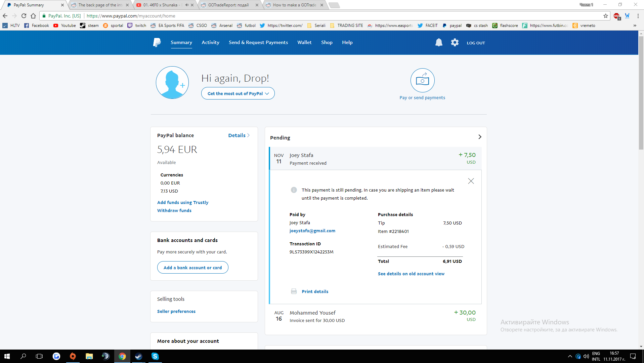Open the Mohammed Yousef invoice row

pyautogui.click(x=376, y=316)
